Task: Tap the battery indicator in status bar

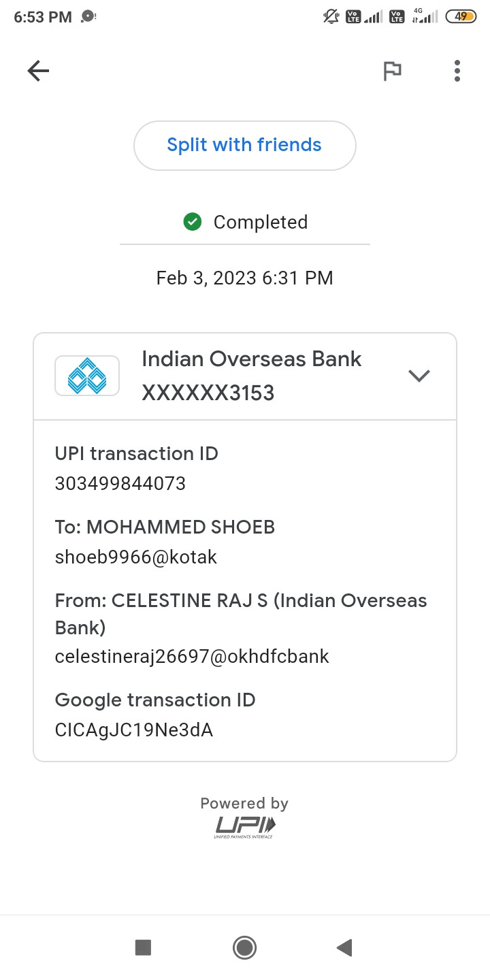Action: coord(461,16)
